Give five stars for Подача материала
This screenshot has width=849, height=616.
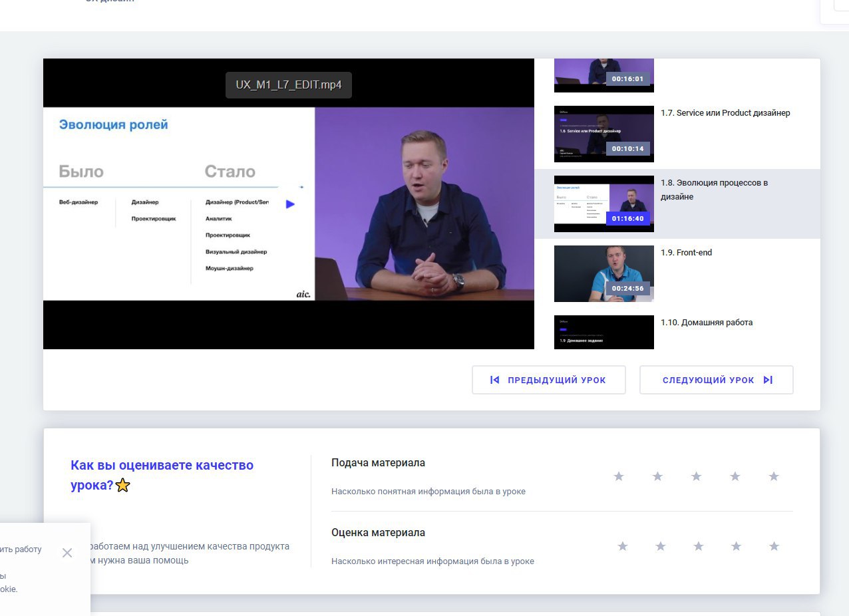(x=774, y=476)
